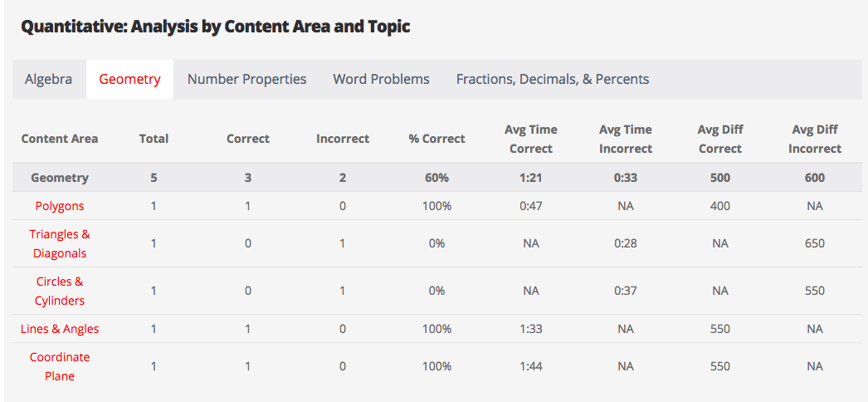Open Fractions, Decimals, & Percents tab
Viewport: 868px width, 402px height.
click(x=552, y=79)
